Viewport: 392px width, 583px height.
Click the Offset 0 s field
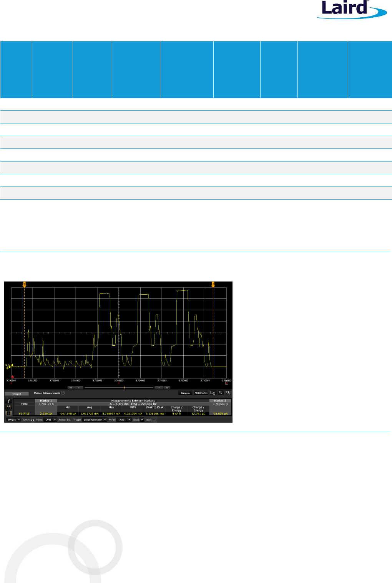[x=32, y=420]
